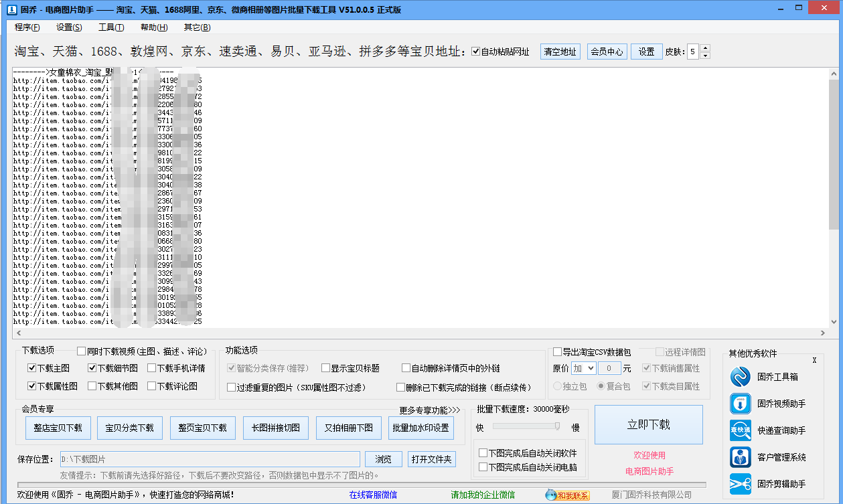Open the 帮助(H) menu
The width and height of the screenshot is (843, 504).
pyautogui.click(x=154, y=27)
